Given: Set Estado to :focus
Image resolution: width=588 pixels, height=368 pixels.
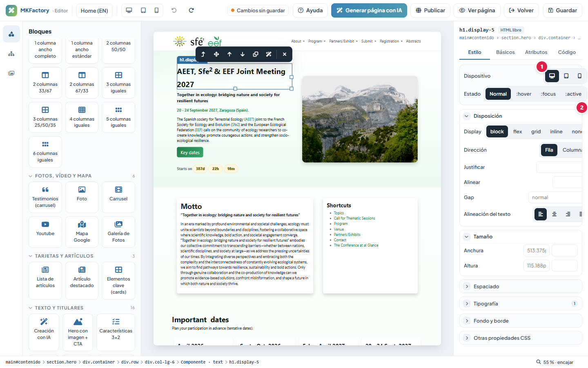Looking at the screenshot, I should (x=548, y=94).
